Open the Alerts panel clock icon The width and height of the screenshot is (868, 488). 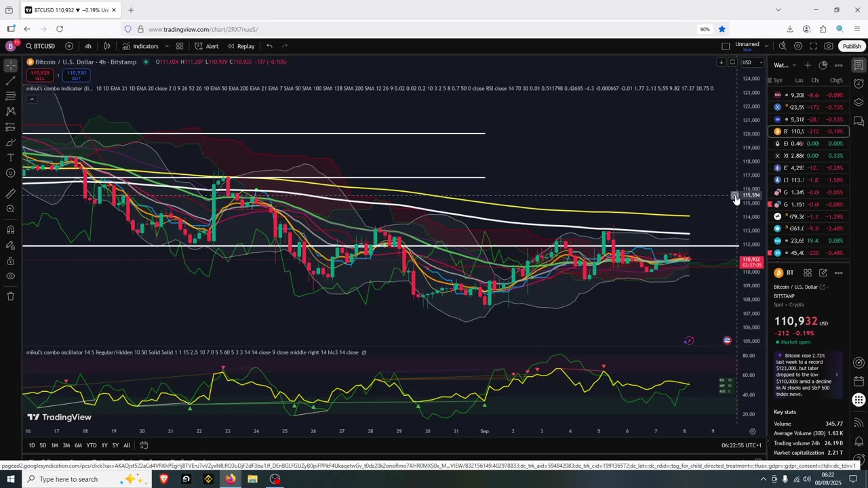(859, 84)
